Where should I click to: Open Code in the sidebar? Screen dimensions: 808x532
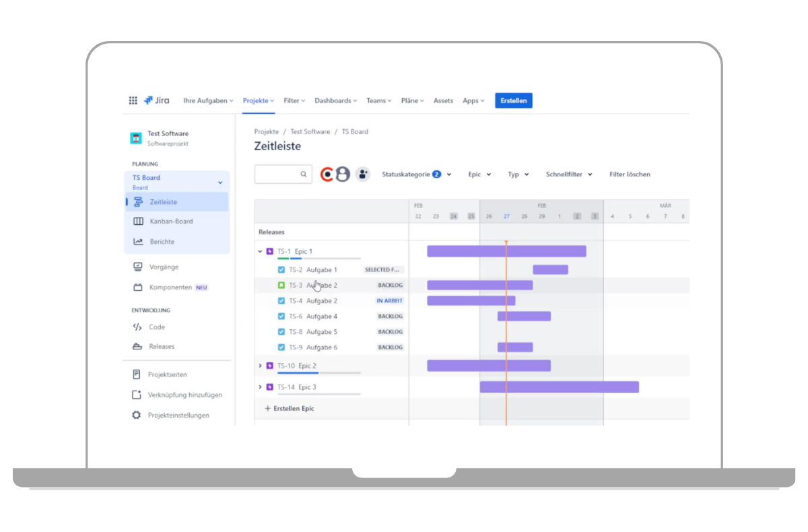pyautogui.click(x=156, y=327)
